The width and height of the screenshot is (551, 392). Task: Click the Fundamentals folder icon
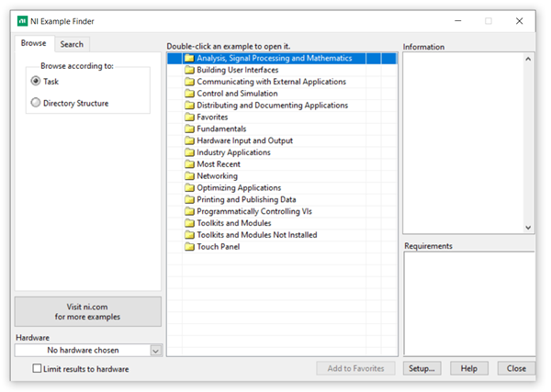[189, 129]
